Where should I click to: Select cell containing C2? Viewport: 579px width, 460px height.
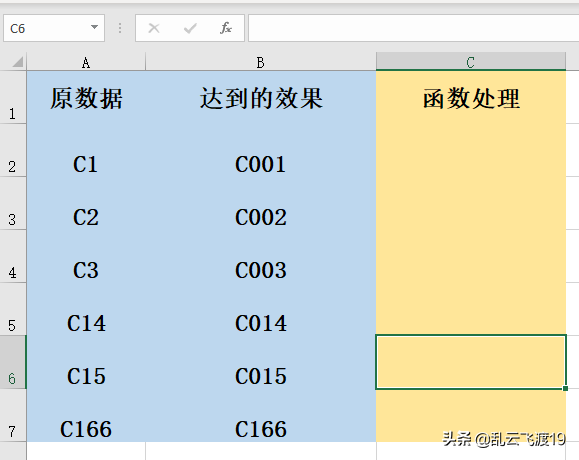pos(86,203)
